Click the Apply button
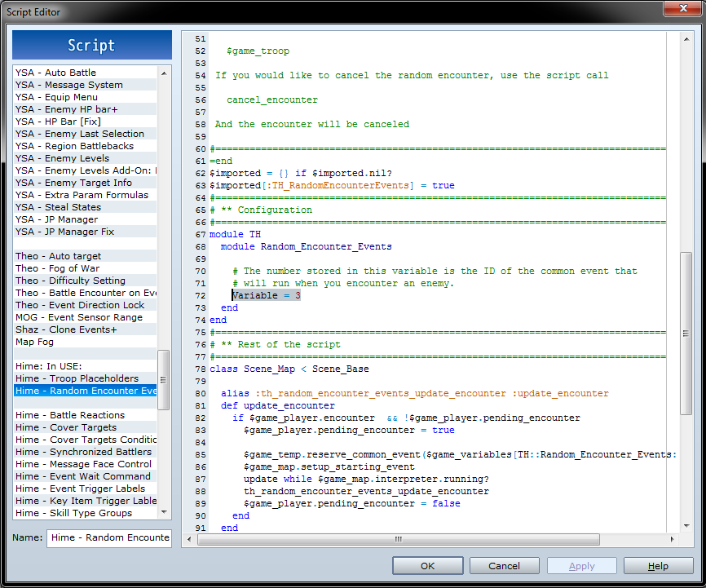Image resolution: width=706 pixels, height=588 pixels. tap(582, 565)
